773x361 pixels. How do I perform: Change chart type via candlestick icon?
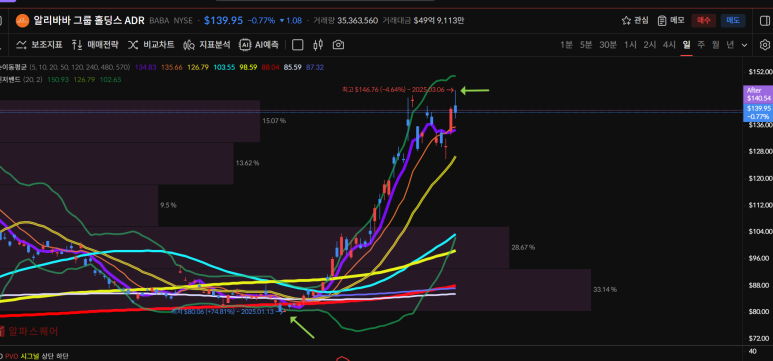pos(318,45)
